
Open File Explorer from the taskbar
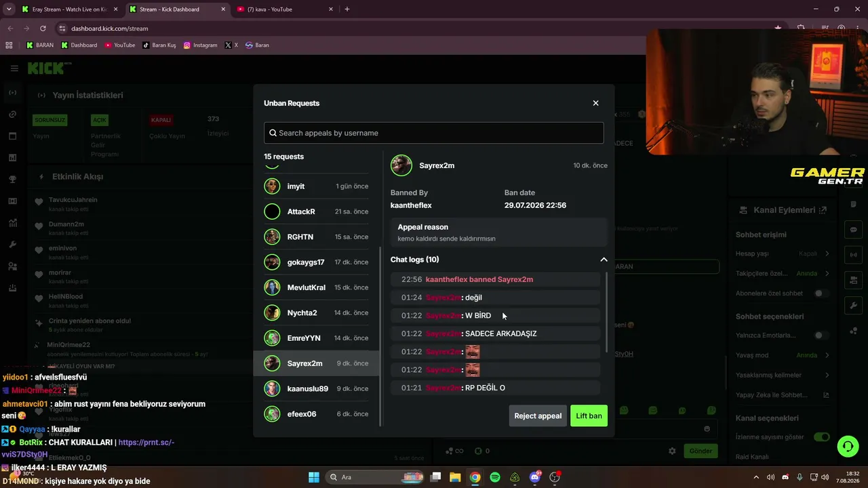(455, 477)
